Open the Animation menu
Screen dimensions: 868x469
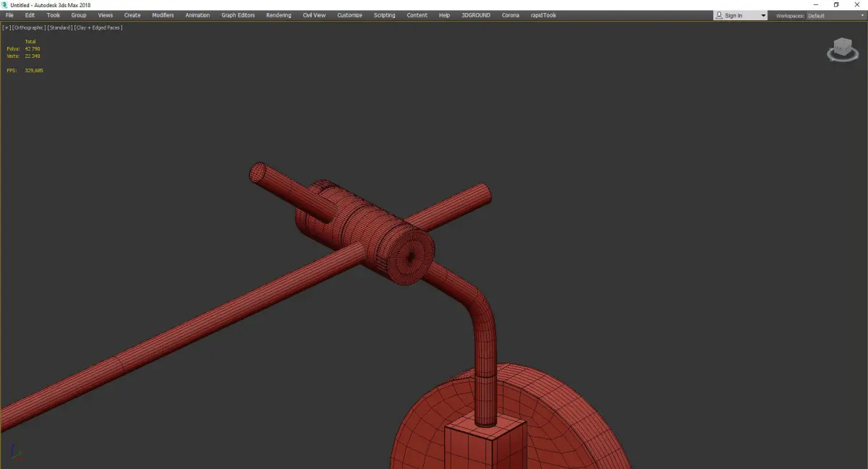[x=197, y=15]
